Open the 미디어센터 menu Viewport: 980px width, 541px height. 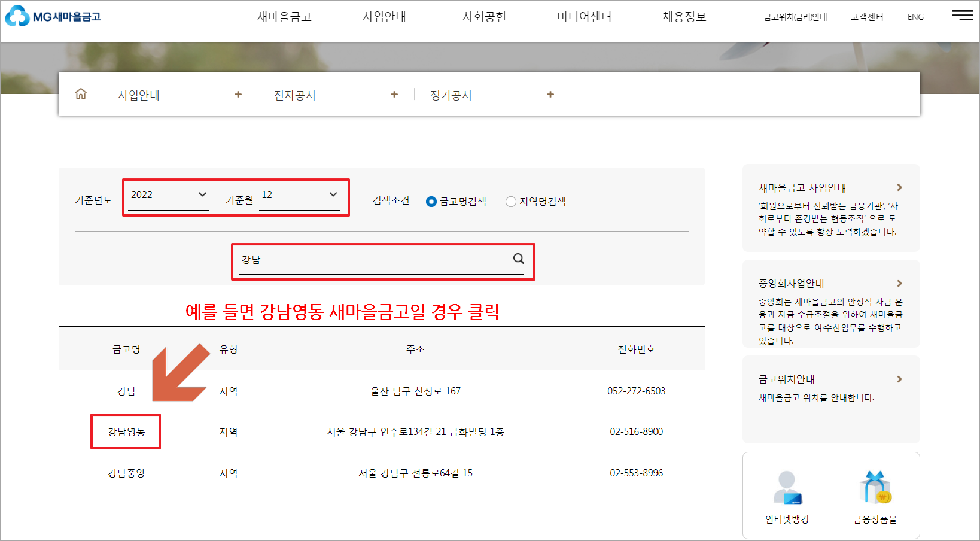coord(583,17)
